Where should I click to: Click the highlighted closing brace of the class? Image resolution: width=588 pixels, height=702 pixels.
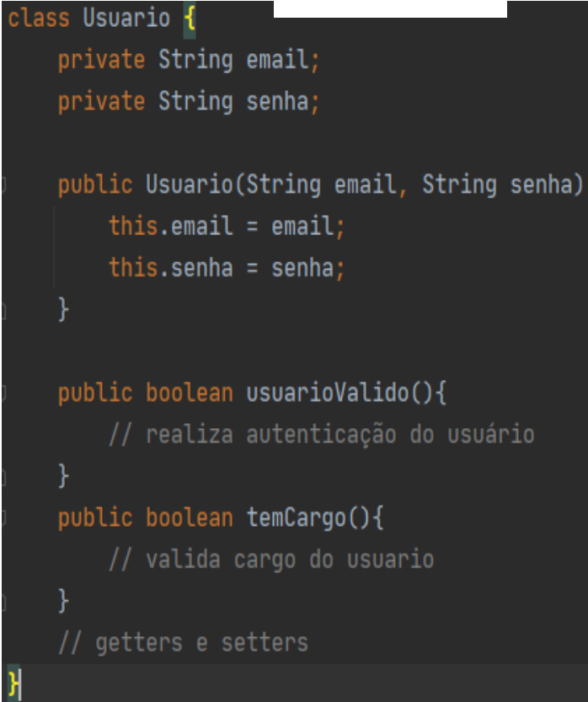[13, 683]
